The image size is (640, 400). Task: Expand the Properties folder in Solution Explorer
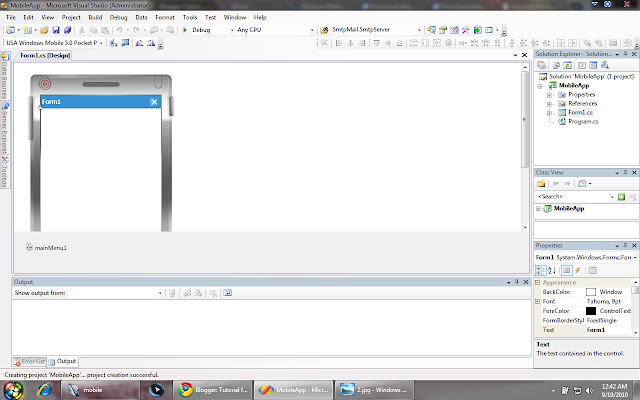click(x=549, y=95)
